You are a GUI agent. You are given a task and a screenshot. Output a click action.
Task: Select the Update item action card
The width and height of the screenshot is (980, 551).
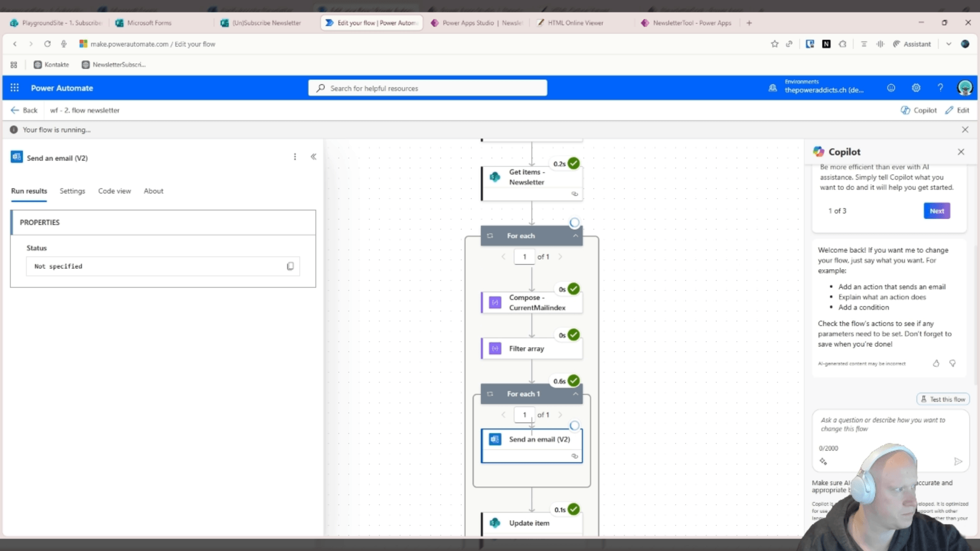(x=532, y=523)
